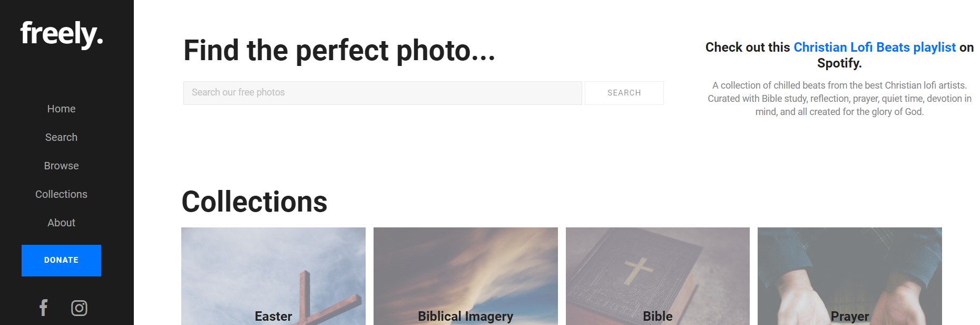Open the Christian Lofi Beats playlist link
The height and width of the screenshot is (325, 980).
[875, 47]
